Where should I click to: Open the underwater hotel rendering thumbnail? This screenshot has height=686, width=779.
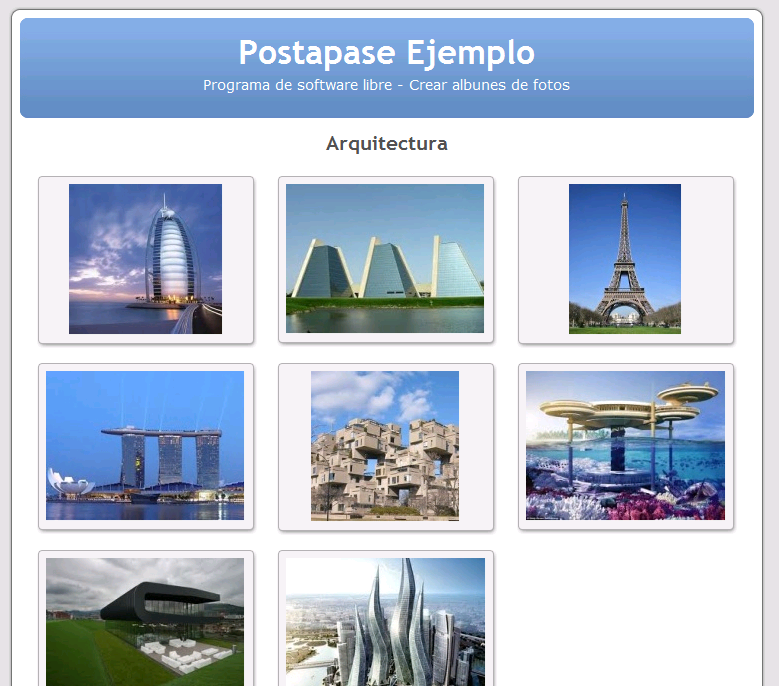(x=625, y=446)
